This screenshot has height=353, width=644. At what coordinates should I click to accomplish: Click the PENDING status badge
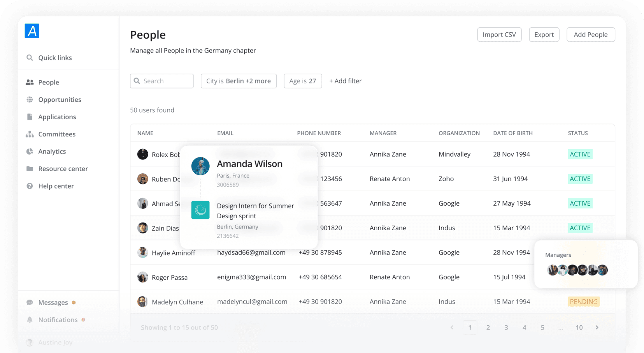coord(584,302)
